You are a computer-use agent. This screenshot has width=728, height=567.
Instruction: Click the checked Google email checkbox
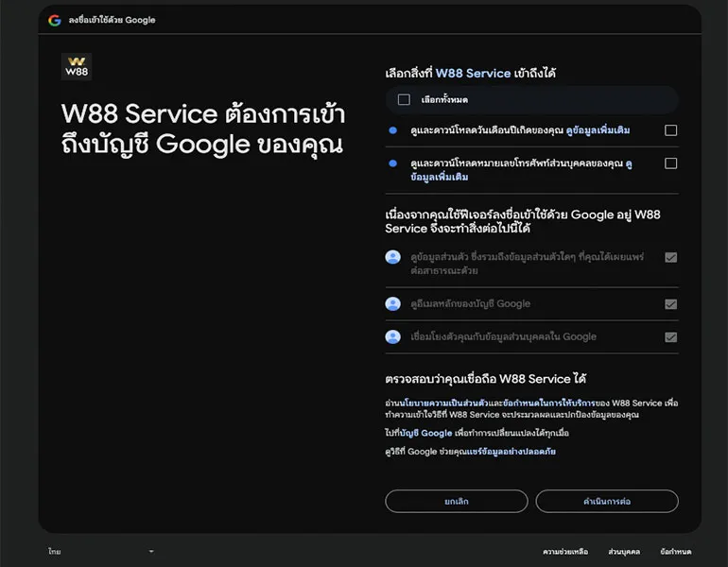click(x=670, y=304)
